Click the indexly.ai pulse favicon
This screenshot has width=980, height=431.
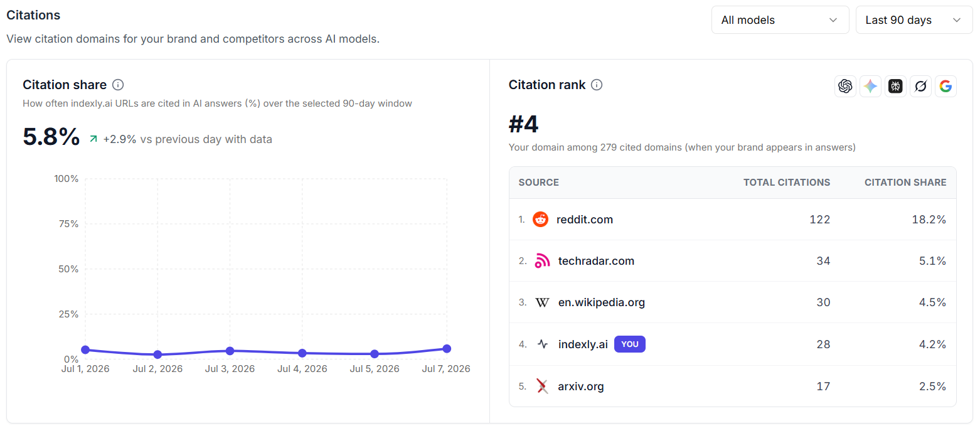point(543,344)
